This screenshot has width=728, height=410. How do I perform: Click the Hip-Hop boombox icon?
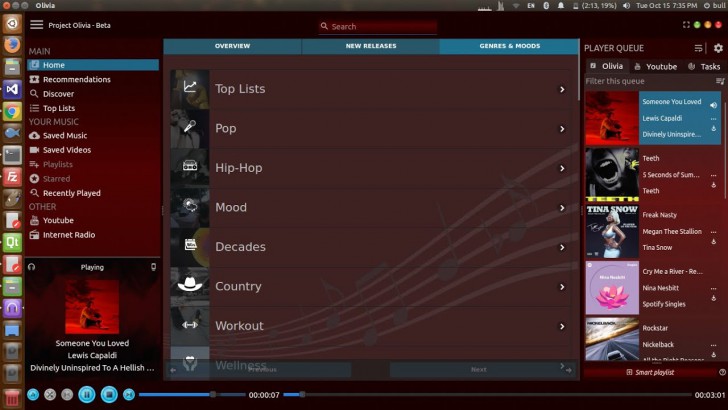pyautogui.click(x=190, y=165)
